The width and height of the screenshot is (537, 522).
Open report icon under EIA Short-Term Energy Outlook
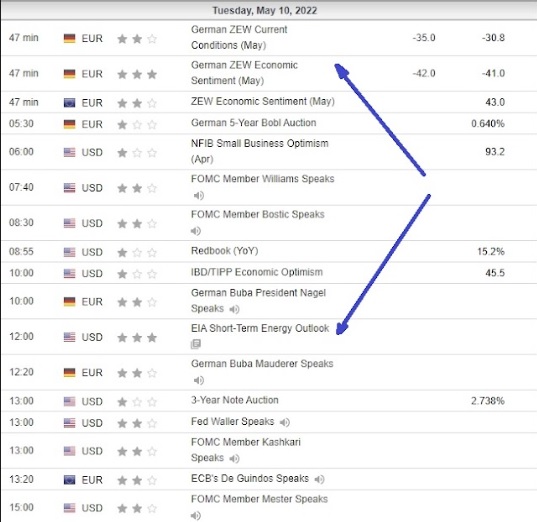pos(196,344)
